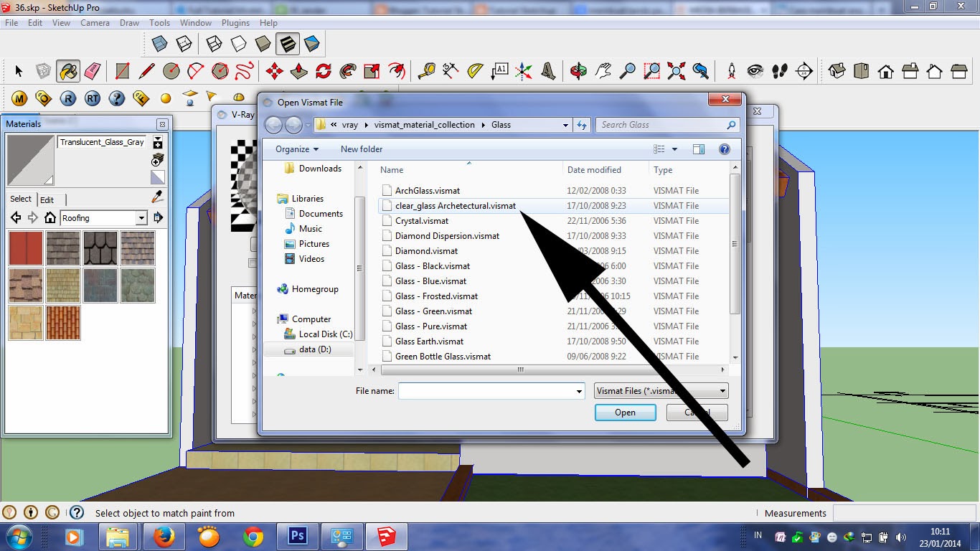
Task: Select the Offset tool
Action: click(397, 71)
